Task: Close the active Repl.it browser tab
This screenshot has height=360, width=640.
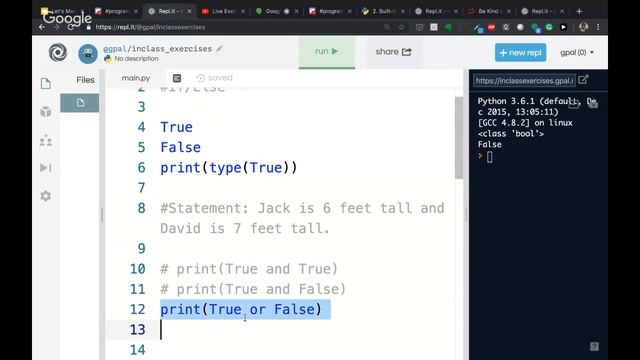Action: 189,11
